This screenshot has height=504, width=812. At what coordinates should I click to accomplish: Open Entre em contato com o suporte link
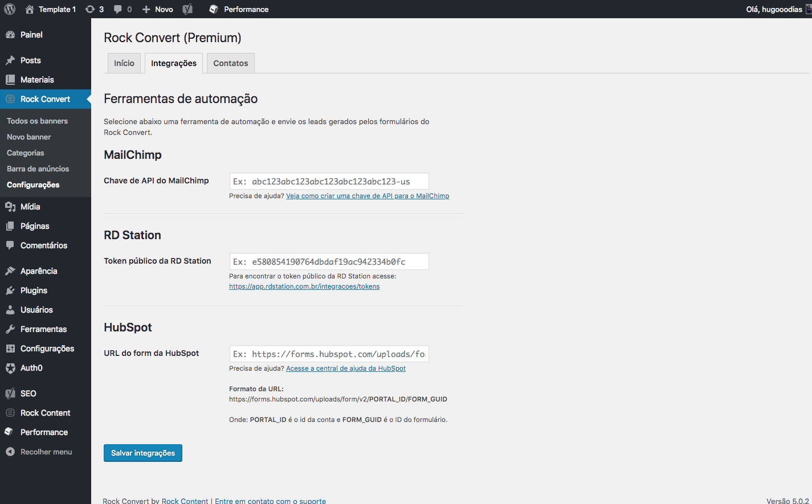270,501
